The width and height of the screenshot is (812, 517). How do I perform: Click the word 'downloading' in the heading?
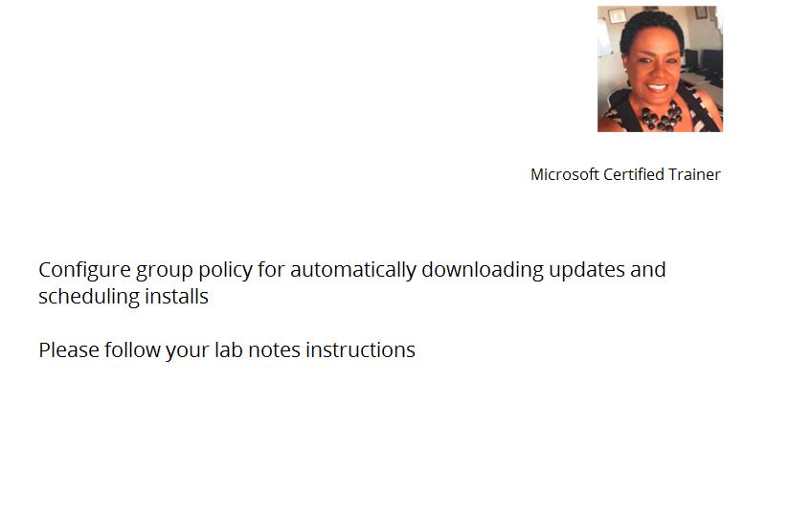pos(483,270)
